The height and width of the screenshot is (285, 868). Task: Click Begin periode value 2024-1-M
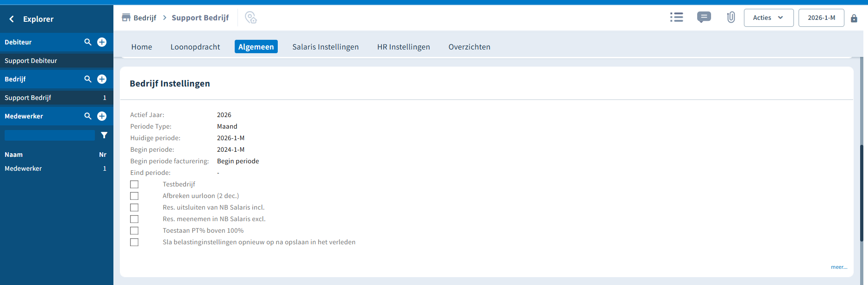231,149
